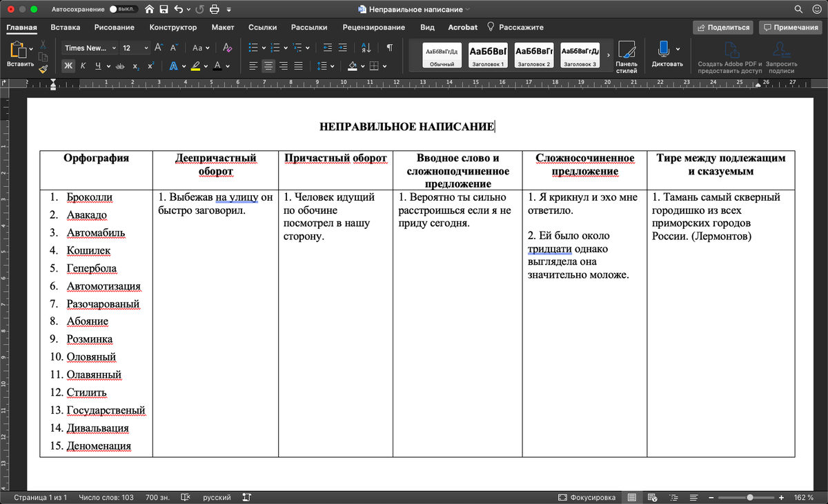Click the Sort А-Я icon
The image size is (828, 504).
tap(366, 48)
